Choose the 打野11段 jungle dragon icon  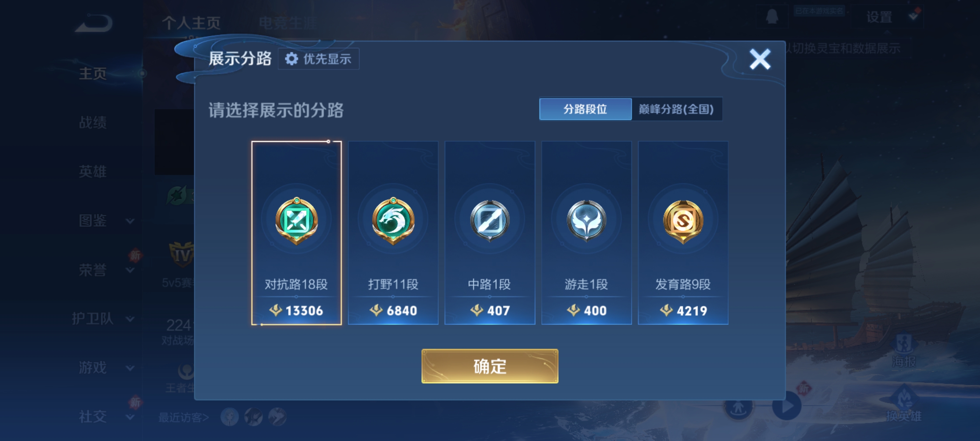click(x=393, y=220)
